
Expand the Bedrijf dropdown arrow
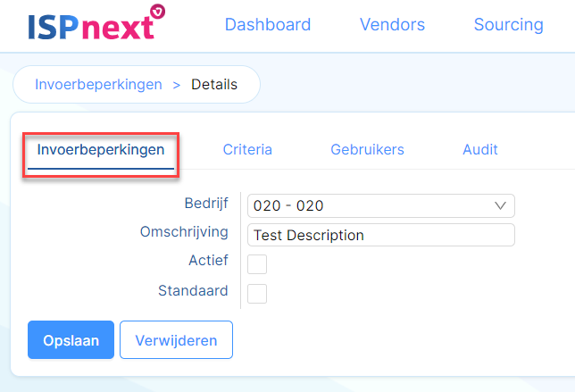tap(501, 205)
